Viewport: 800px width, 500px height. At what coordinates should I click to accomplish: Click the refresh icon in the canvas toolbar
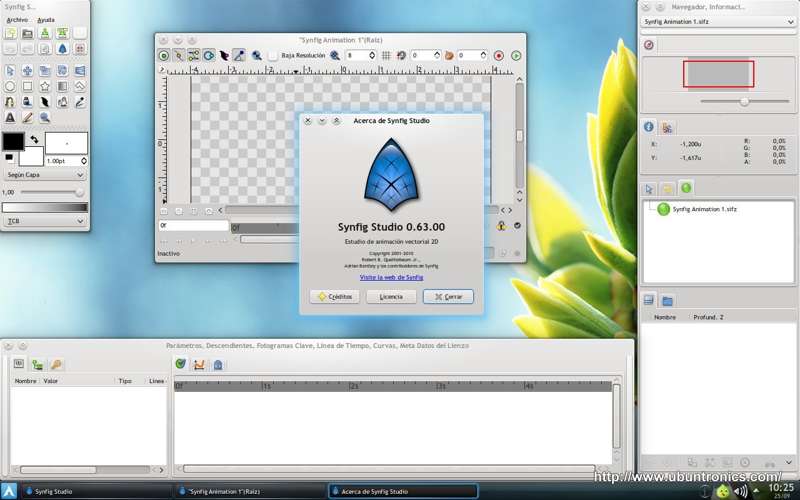point(402,56)
